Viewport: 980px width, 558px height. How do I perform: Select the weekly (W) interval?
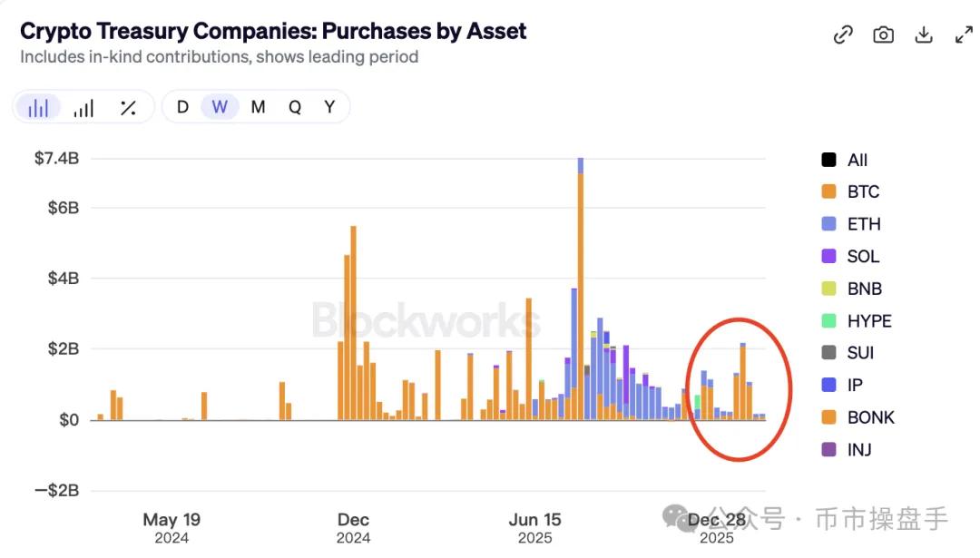[x=220, y=107]
